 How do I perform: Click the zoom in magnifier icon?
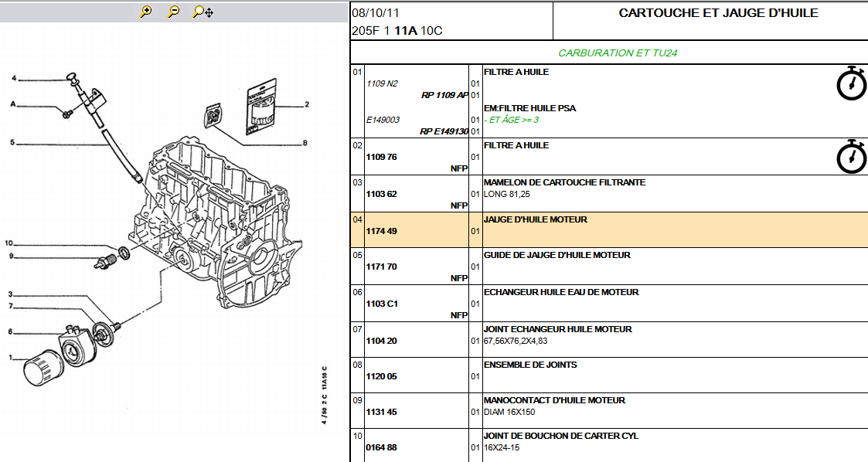pos(146,12)
